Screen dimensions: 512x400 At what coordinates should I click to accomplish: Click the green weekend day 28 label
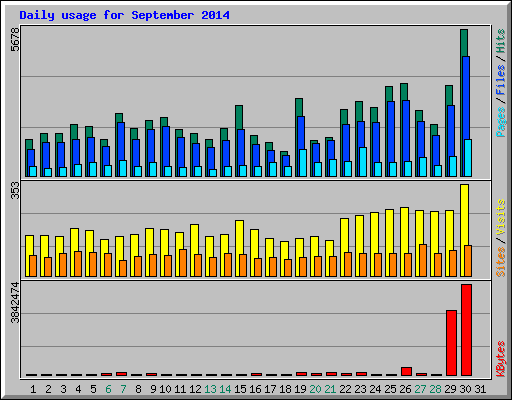tap(435, 389)
